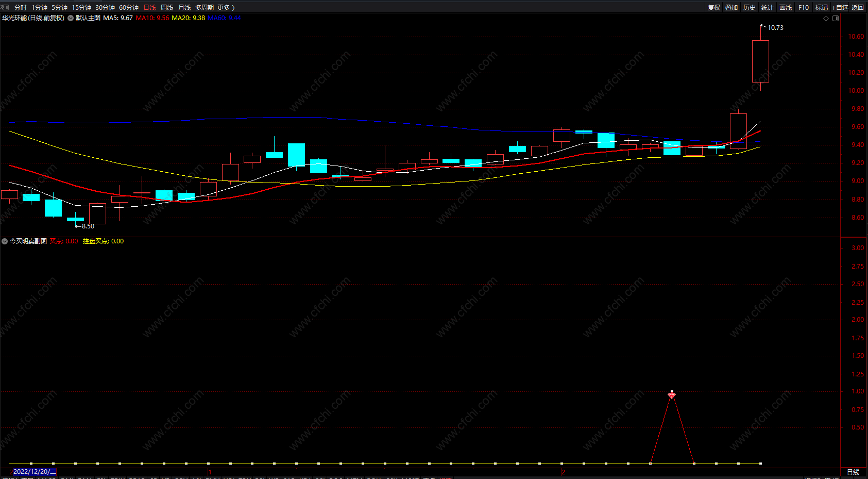Click the 统计 statistics button
This screenshot has width=868, height=479.
pos(768,8)
